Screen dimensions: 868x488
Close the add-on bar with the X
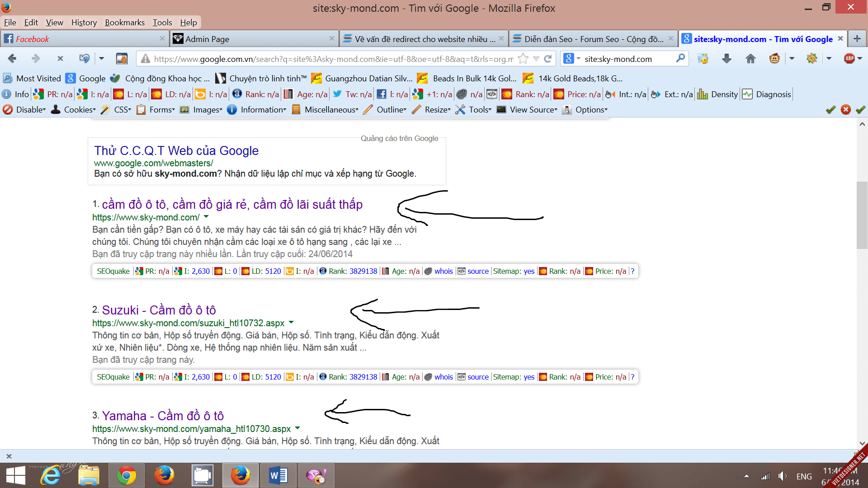(9, 456)
